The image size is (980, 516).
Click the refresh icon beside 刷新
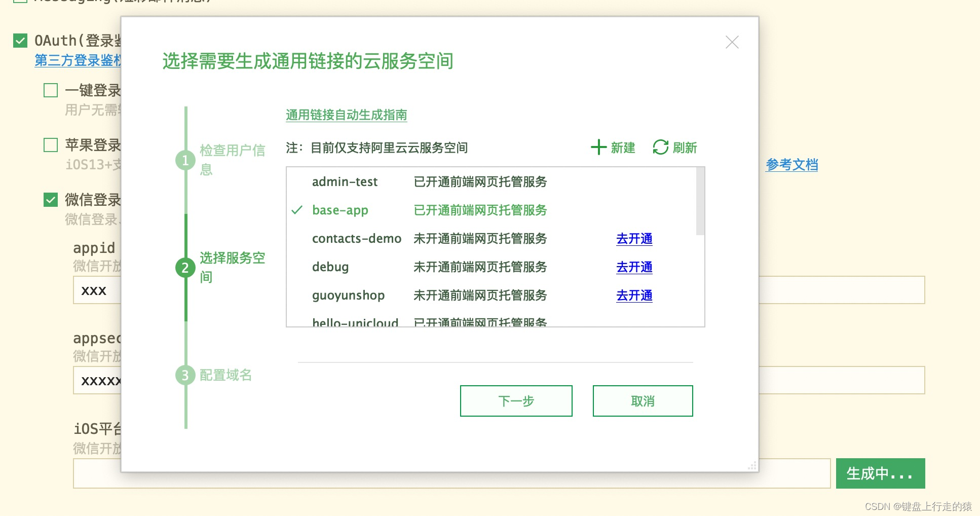660,148
